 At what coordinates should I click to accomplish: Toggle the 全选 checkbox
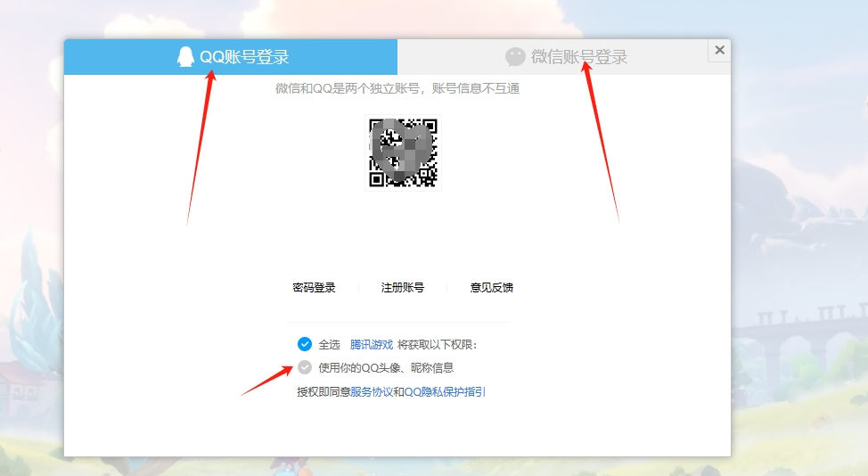[305, 344]
